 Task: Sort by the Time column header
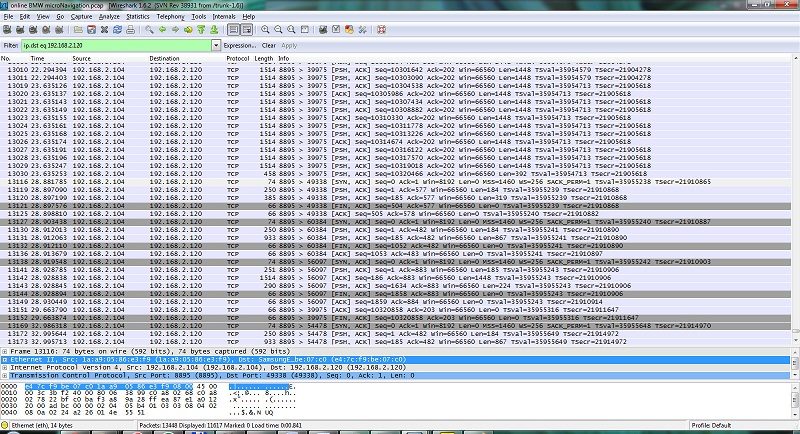49,59
